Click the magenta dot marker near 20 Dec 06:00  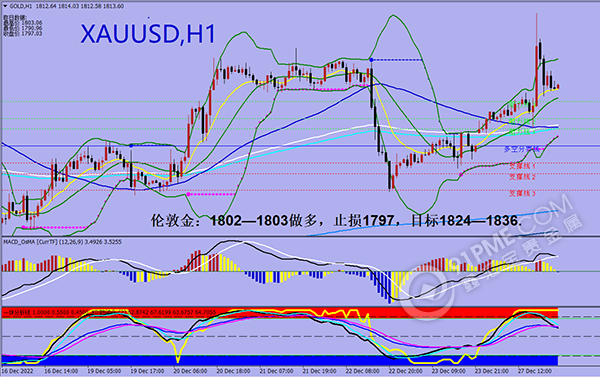[188, 194]
